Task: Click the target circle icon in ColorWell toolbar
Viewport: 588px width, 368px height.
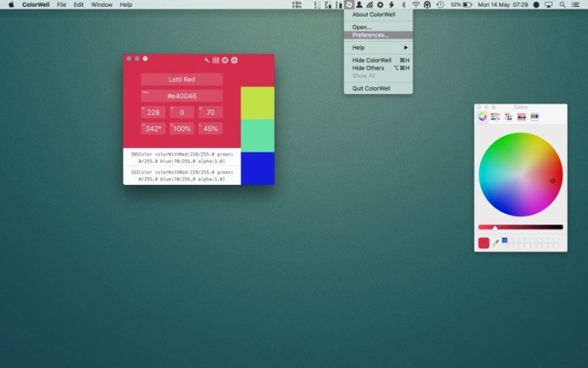Action: (x=224, y=60)
